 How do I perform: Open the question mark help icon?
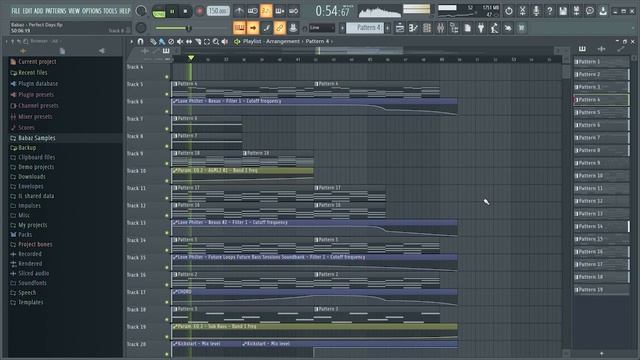tap(549, 11)
